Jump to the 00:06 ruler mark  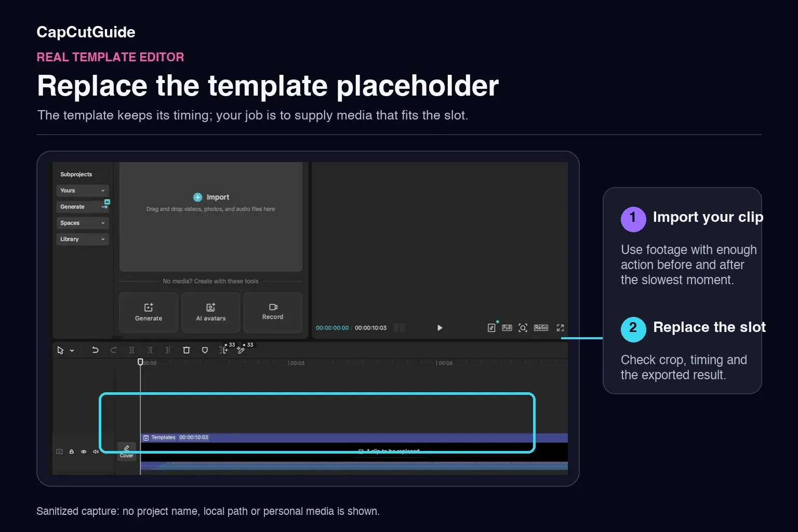pos(445,363)
